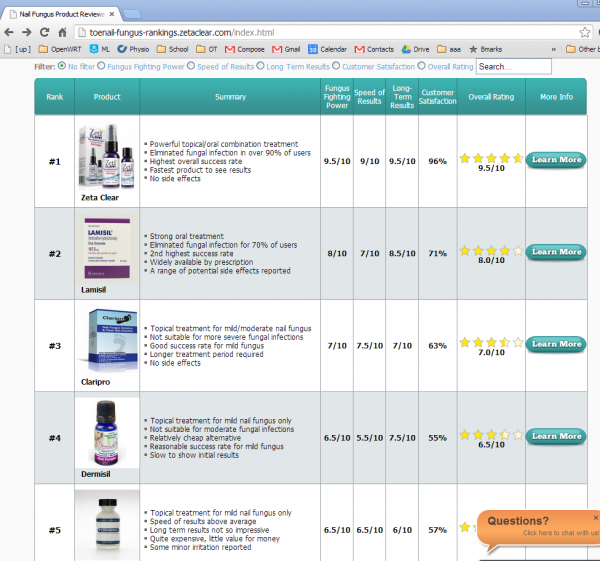Click the Claripro product name
Screen dimensions: 600x561
[96, 382]
